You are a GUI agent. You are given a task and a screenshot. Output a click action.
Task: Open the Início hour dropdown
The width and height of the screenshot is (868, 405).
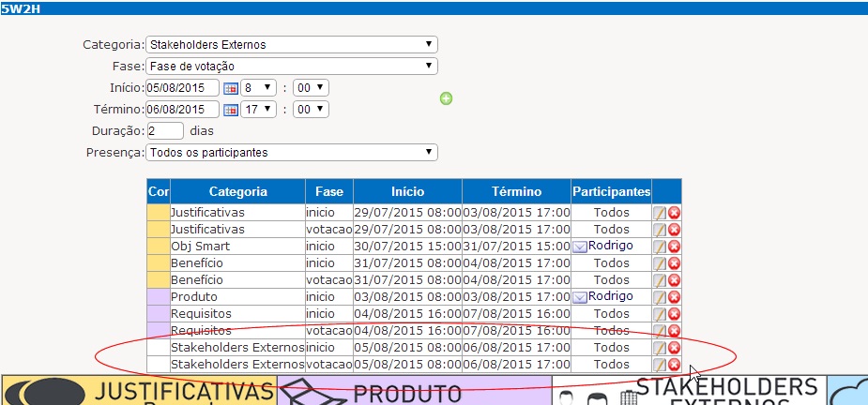coord(258,87)
